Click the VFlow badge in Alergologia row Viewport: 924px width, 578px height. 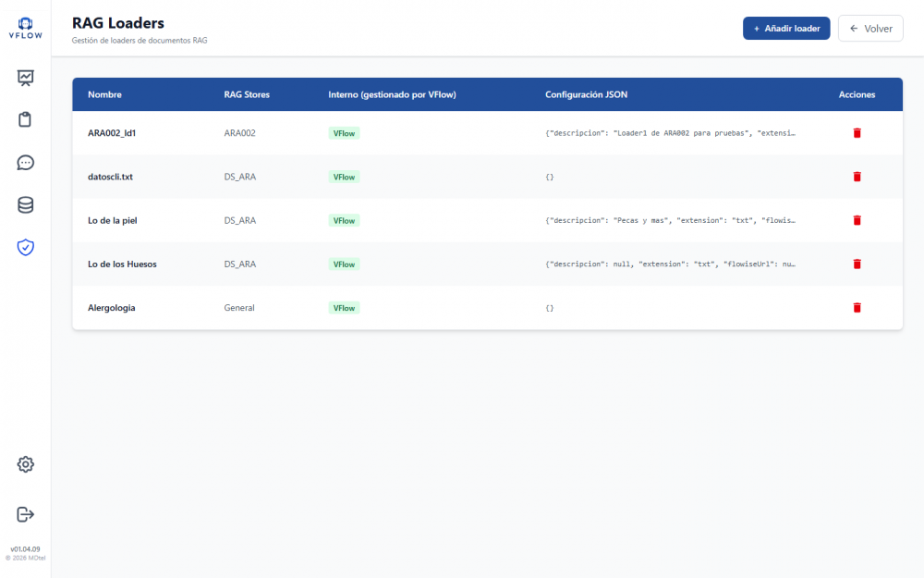point(344,308)
